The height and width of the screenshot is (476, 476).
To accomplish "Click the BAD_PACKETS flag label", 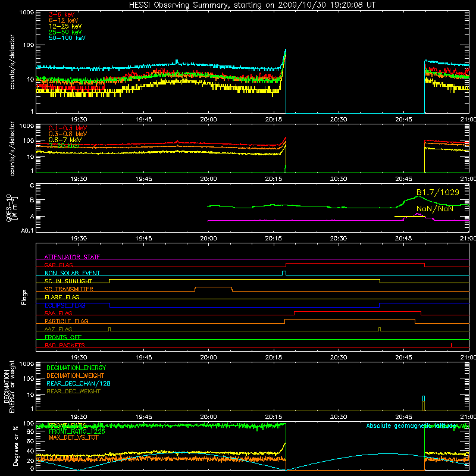I will coord(65,345).
